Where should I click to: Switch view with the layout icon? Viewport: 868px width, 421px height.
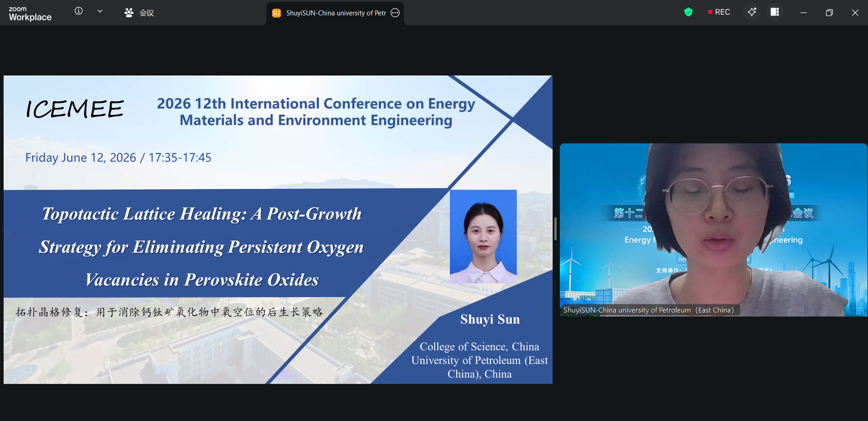tap(775, 12)
